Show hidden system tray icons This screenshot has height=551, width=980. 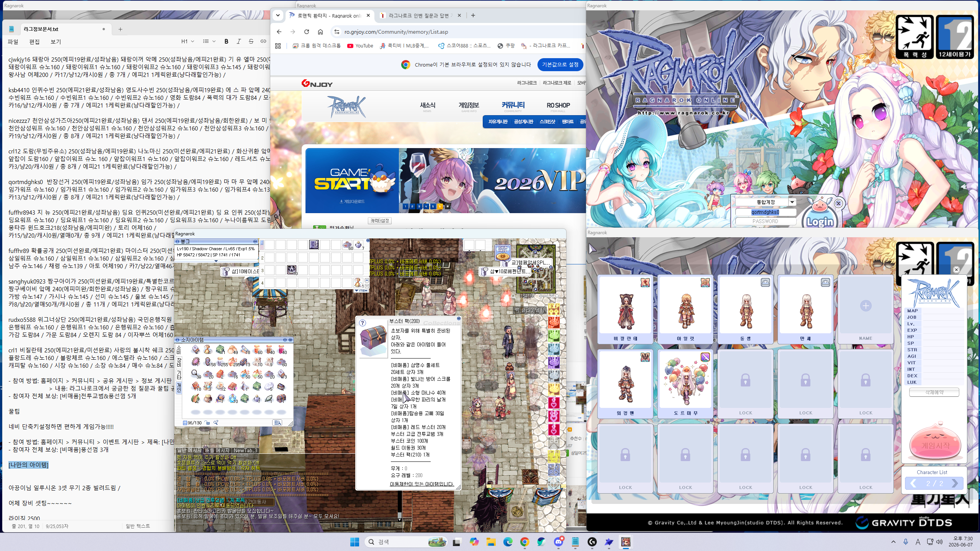pos(893,542)
